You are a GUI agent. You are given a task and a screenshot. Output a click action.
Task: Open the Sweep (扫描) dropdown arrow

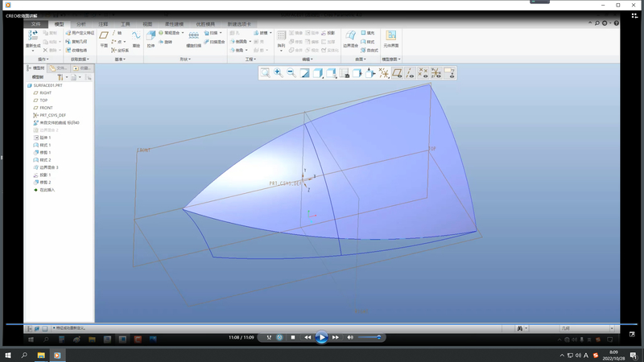pos(221,33)
